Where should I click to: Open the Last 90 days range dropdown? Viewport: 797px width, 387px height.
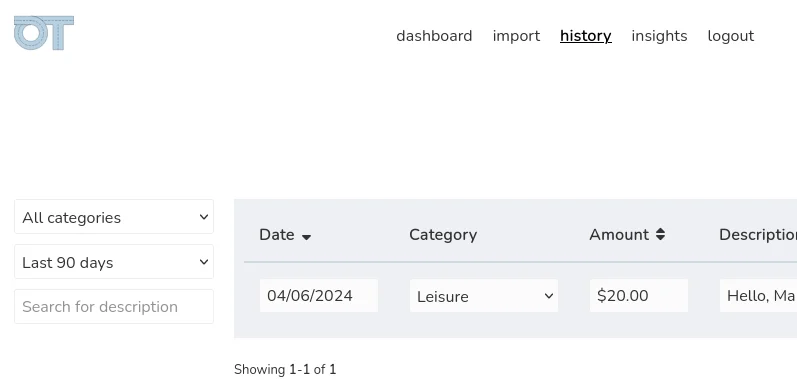114,262
